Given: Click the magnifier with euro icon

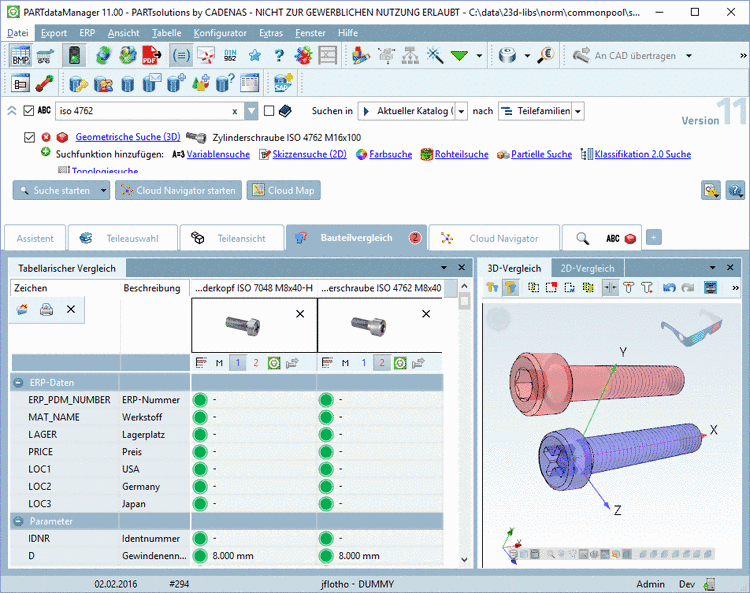Looking at the screenshot, I should coord(545,55).
